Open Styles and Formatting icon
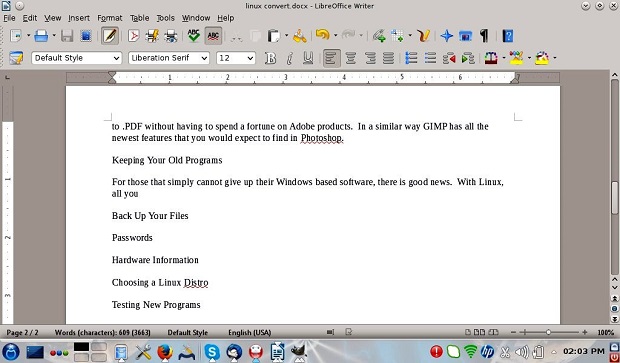 (x=16, y=58)
